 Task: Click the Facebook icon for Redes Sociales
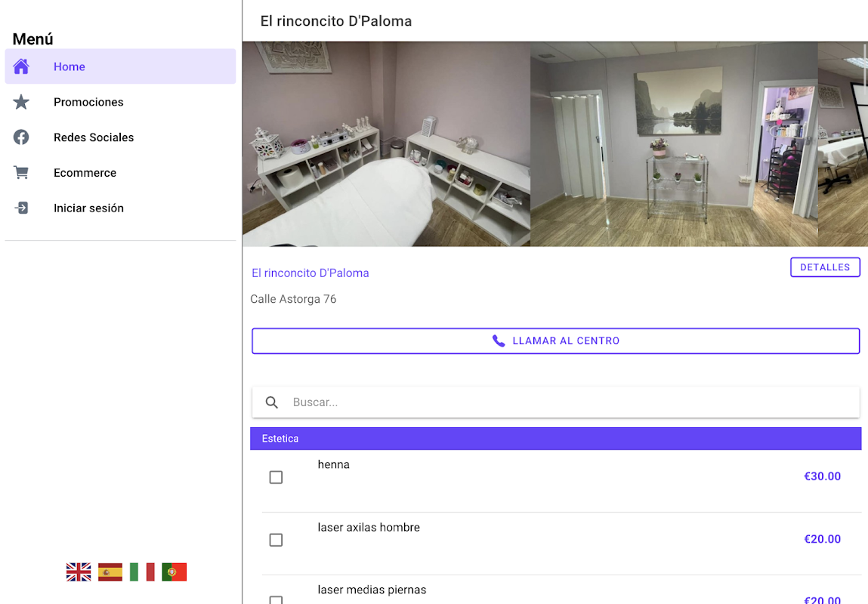click(21, 137)
